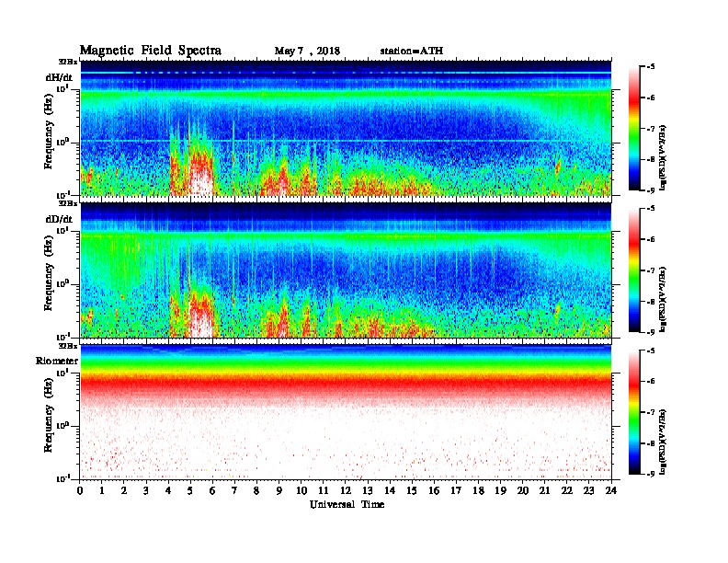The height and width of the screenshot is (563, 728).
Task: Click the 'Riometer' panel label
Action: [57, 361]
